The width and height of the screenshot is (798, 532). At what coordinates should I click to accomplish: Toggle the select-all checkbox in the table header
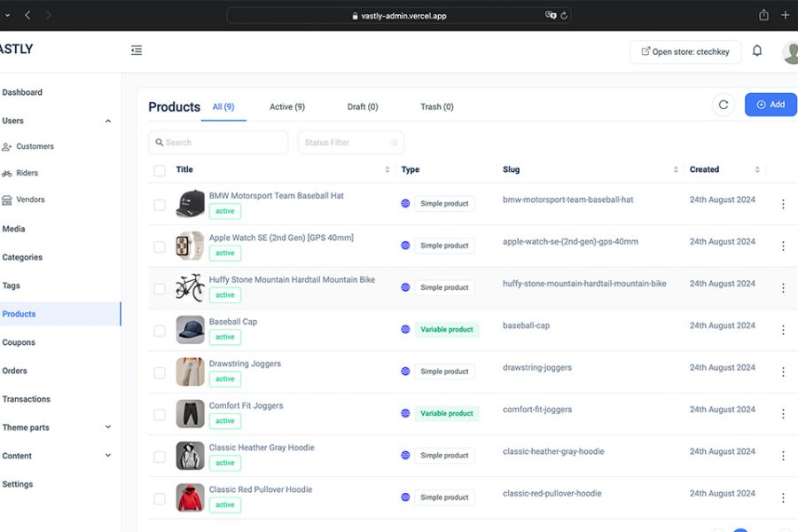pyautogui.click(x=160, y=170)
